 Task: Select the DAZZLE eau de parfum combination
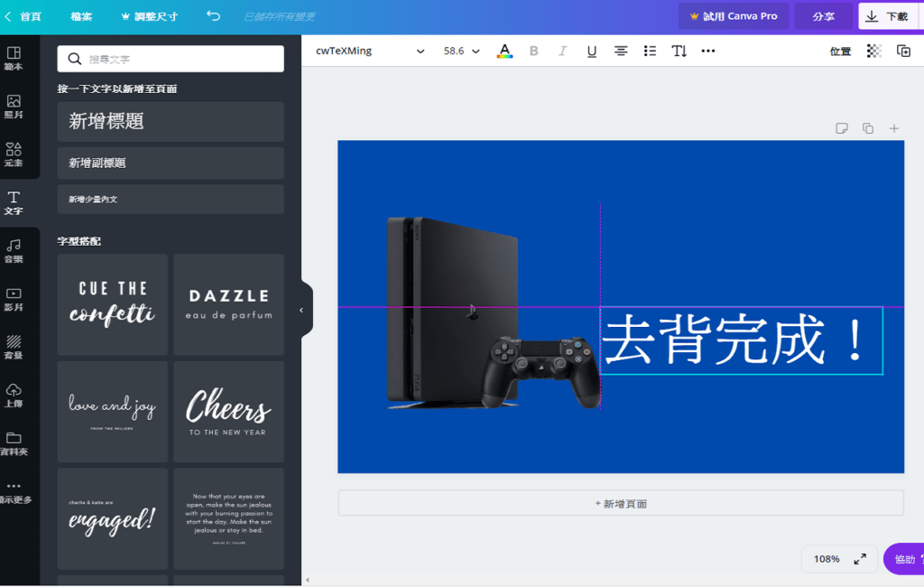click(228, 304)
